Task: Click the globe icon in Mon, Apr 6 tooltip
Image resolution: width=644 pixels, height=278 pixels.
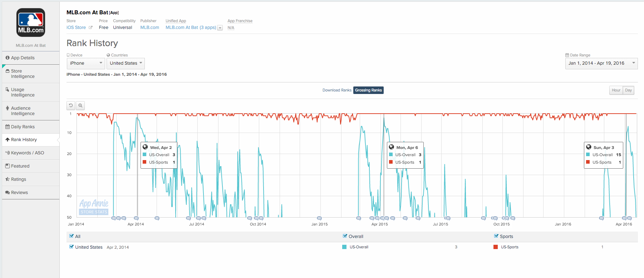Action: coord(392,147)
